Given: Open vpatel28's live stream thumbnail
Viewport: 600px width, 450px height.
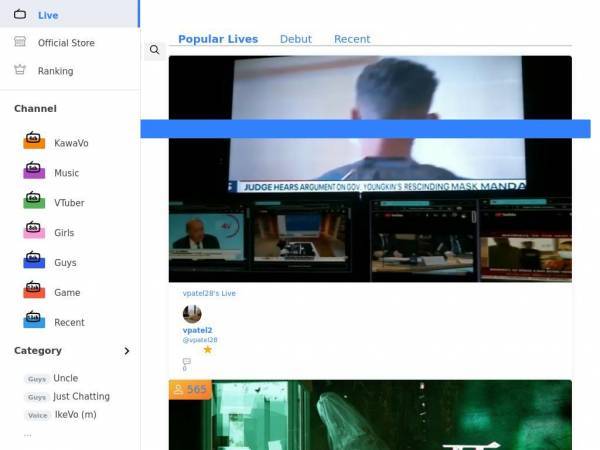Looking at the screenshot, I should (370, 169).
